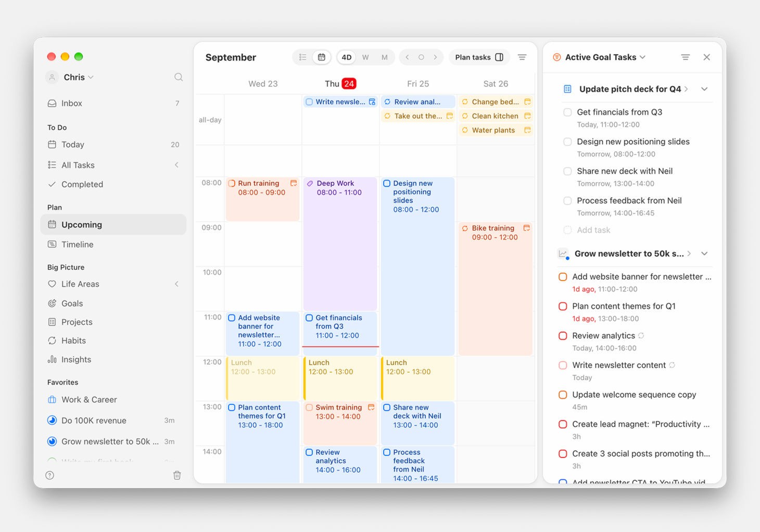
Task: Click Plan tasks button
Action: (x=479, y=57)
